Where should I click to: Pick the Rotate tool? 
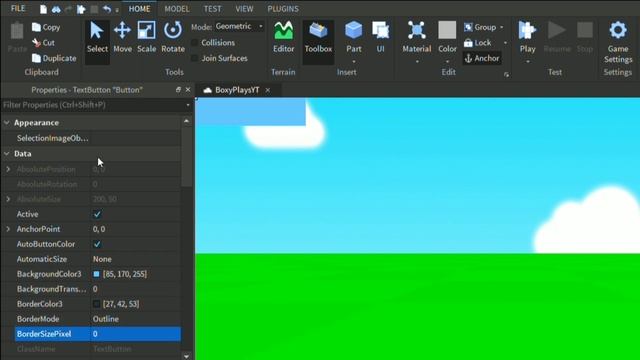[173, 38]
